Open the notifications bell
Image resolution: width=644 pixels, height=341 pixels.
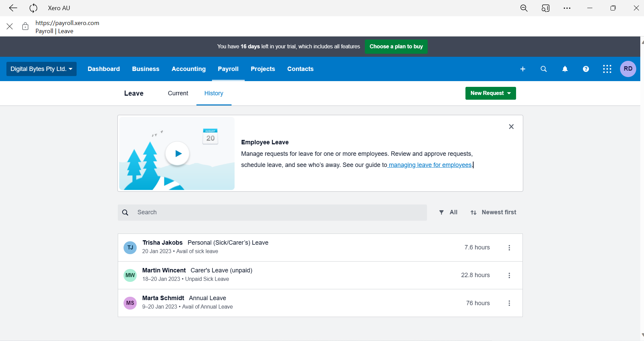pyautogui.click(x=565, y=69)
